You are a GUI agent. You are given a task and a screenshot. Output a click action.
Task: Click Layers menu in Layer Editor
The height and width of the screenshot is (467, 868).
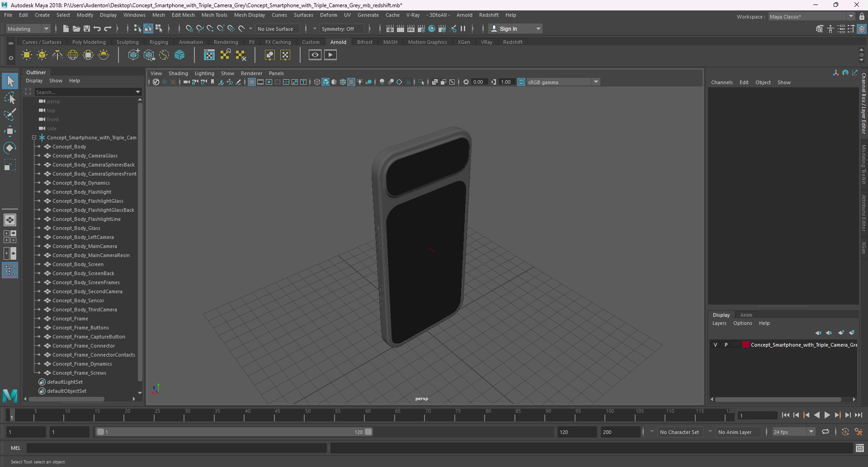(x=719, y=323)
